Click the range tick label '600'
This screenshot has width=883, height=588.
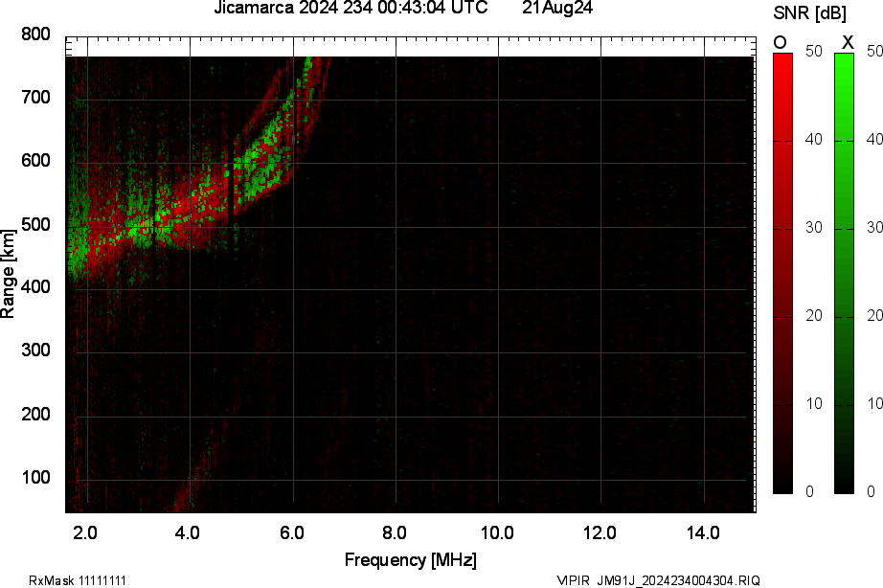pos(35,161)
